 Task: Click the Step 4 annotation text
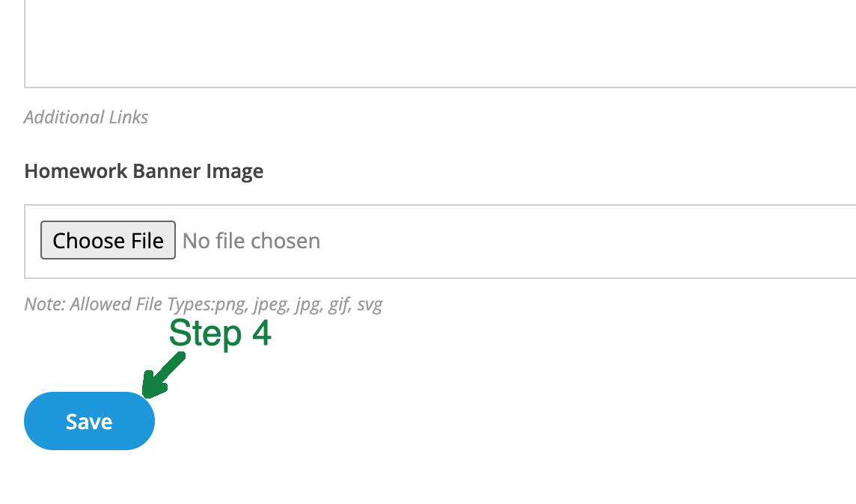click(x=220, y=334)
